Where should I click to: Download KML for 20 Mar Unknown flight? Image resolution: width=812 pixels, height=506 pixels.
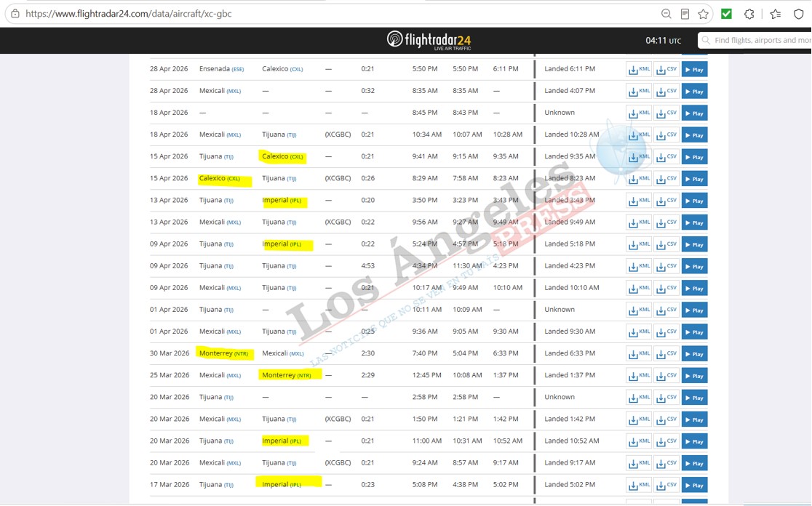click(639, 398)
